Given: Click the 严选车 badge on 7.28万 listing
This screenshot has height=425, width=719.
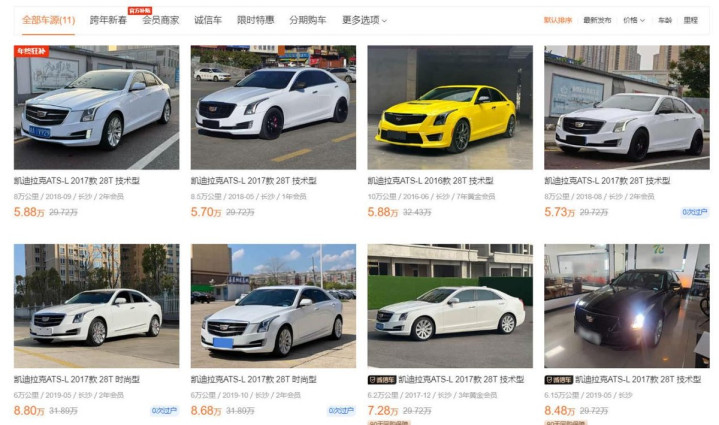Looking at the screenshot, I should [x=381, y=380].
